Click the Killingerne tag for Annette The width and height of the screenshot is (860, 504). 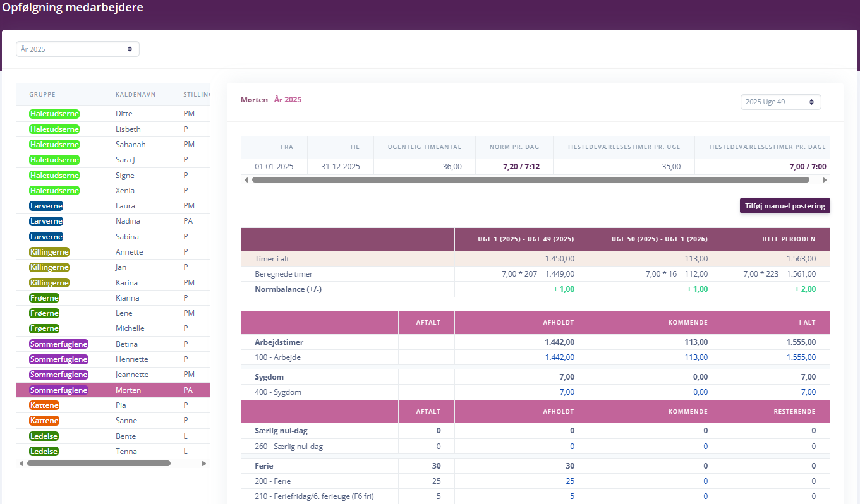tap(49, 252)
